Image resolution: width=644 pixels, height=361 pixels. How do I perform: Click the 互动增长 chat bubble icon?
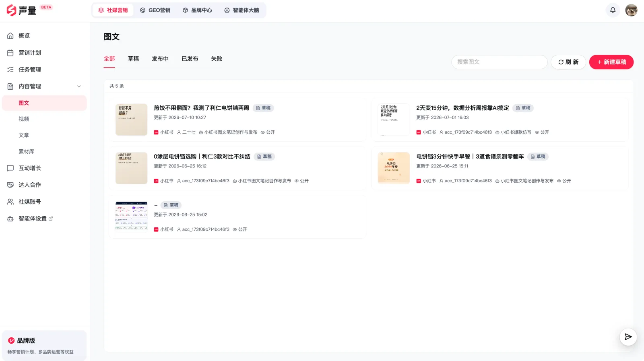(x=10, y=168)
